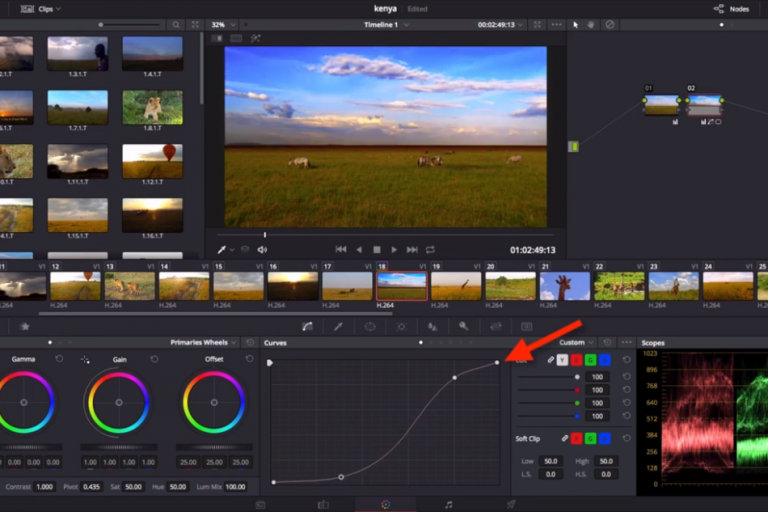Open the Curves palette icon
The image size is (768, 512).
(x=307, y=326)
